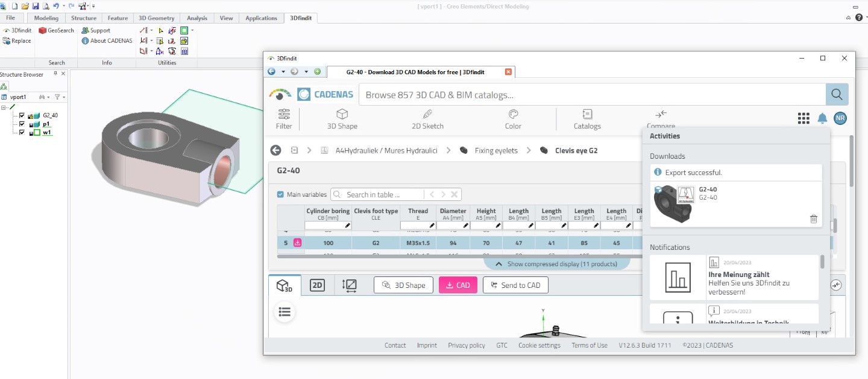Click the notifications bell icon
The width and height of the screenshot is (868, 379).
click(x=822, y=118)
